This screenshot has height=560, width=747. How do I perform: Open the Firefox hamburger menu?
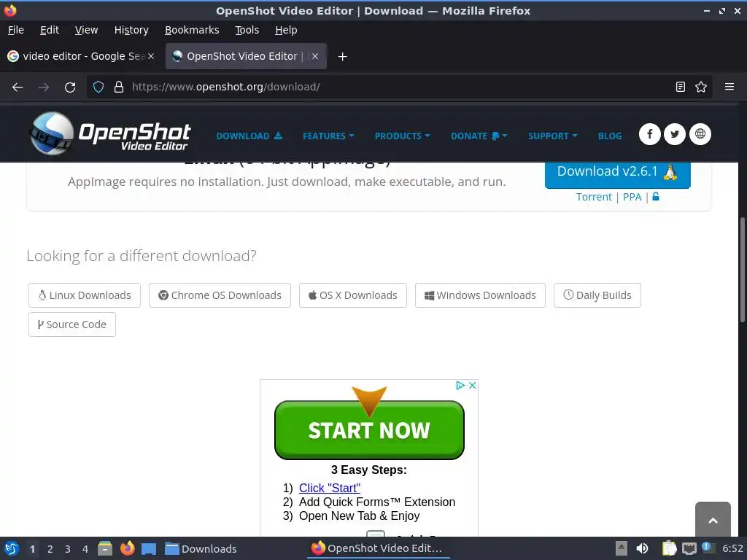[729, 87]
